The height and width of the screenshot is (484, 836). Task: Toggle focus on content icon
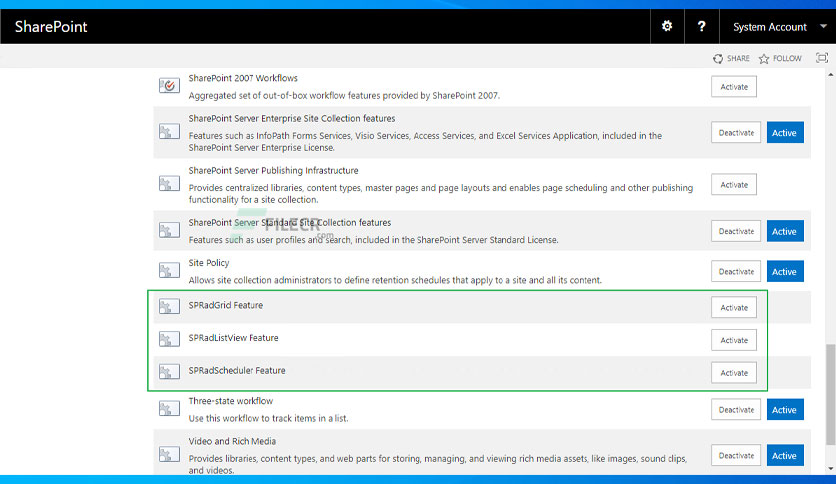822,58
